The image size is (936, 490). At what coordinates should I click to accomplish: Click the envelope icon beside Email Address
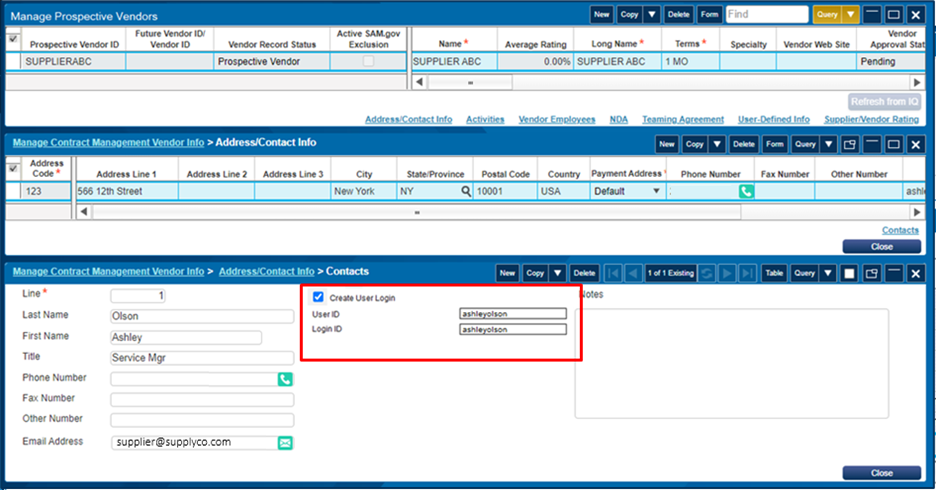[285, 442]
